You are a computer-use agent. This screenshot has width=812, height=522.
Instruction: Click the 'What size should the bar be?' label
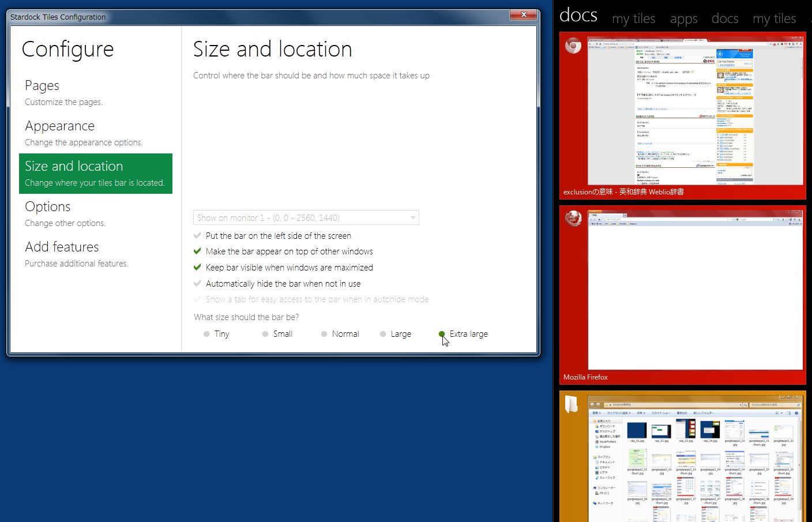[x=246, y=317]
